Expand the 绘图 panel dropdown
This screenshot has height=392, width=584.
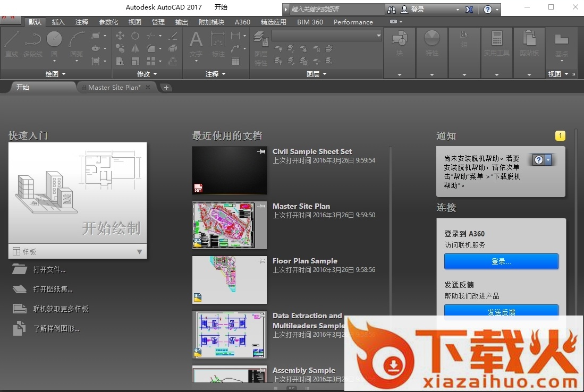click(56, 74)
